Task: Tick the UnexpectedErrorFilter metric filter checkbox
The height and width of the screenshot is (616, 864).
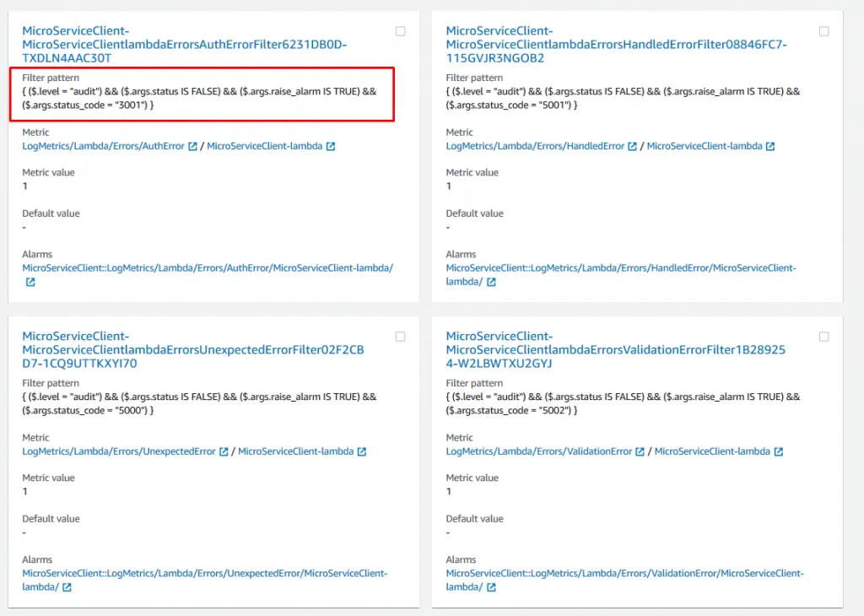Action: [401, 337]
